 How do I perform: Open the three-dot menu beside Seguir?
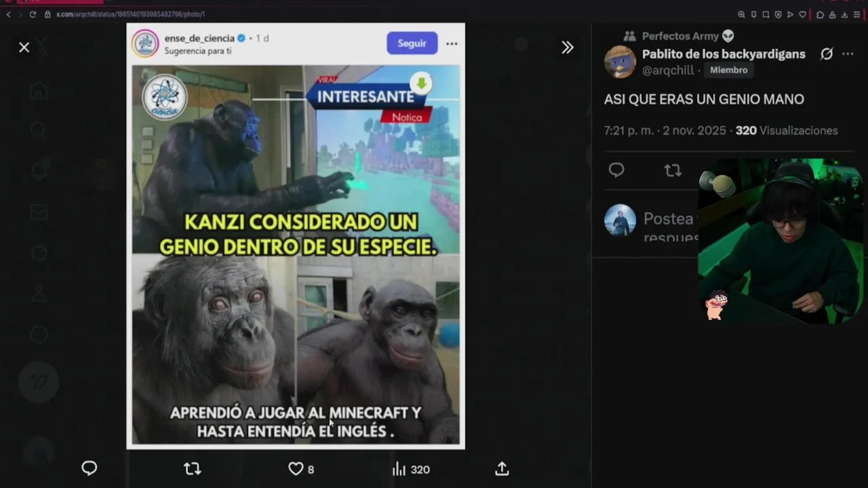(x=452, y=43)
